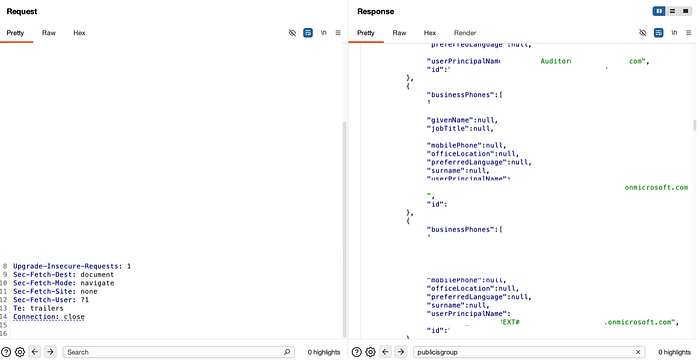
Task: Toggle \n non-printable characters in Request panel
Action: tap(324, 33)
